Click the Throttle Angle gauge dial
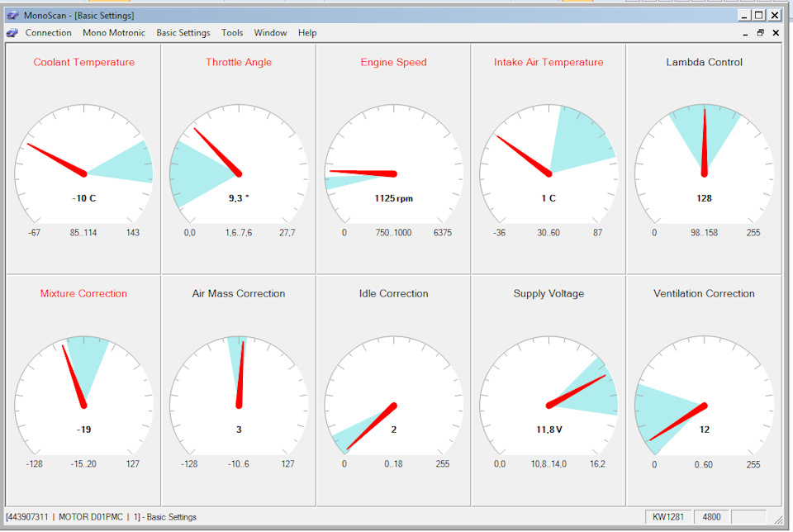Viewport: 793px width, 532px height. [x=239, y=164]
